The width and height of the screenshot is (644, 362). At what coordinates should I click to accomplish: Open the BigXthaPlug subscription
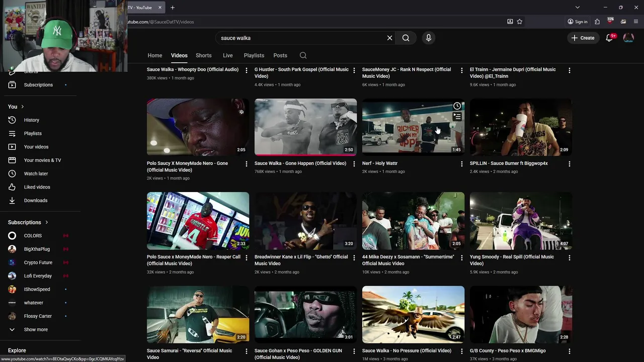[x=39, y=249]
